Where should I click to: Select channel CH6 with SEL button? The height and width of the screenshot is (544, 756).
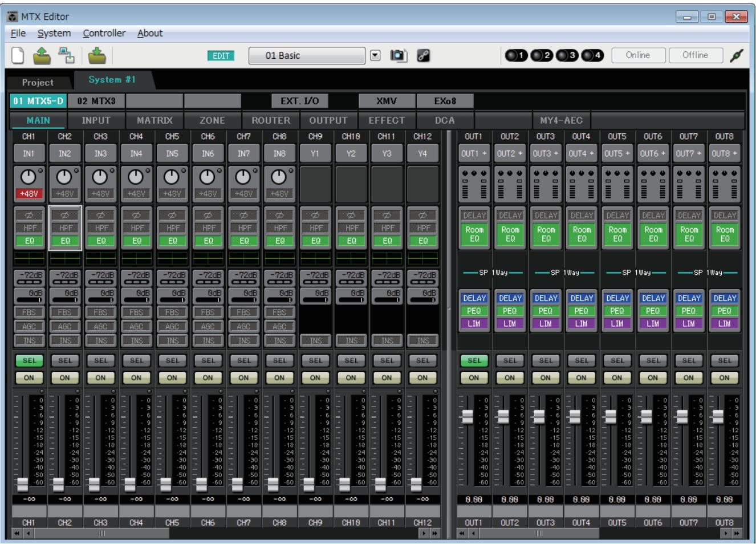point(208,360)
